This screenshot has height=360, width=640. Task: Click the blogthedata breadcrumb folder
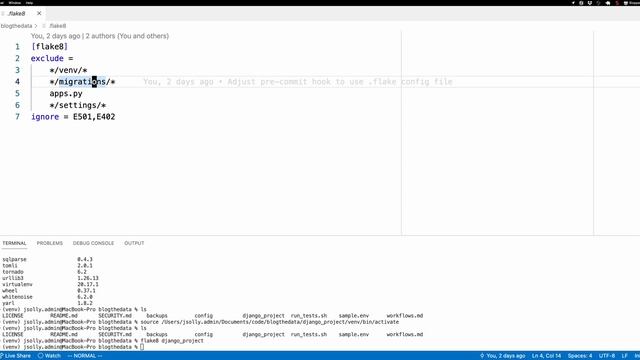pos(16,26)
